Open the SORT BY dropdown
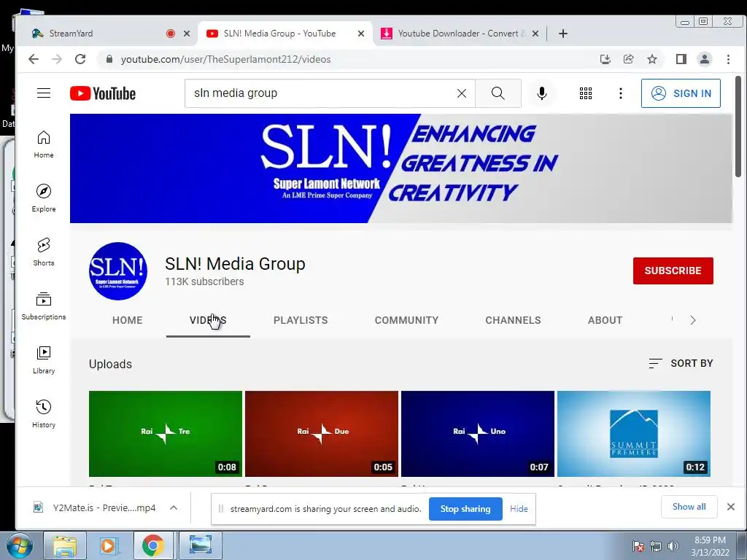 coord(681,363)
